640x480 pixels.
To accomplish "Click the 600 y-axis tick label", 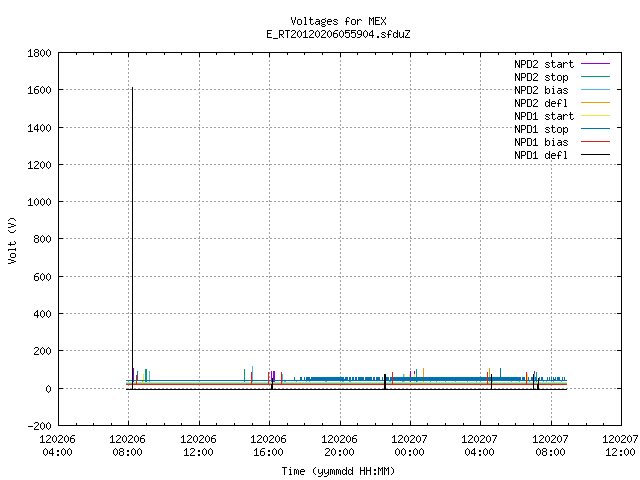I will 42,277.
